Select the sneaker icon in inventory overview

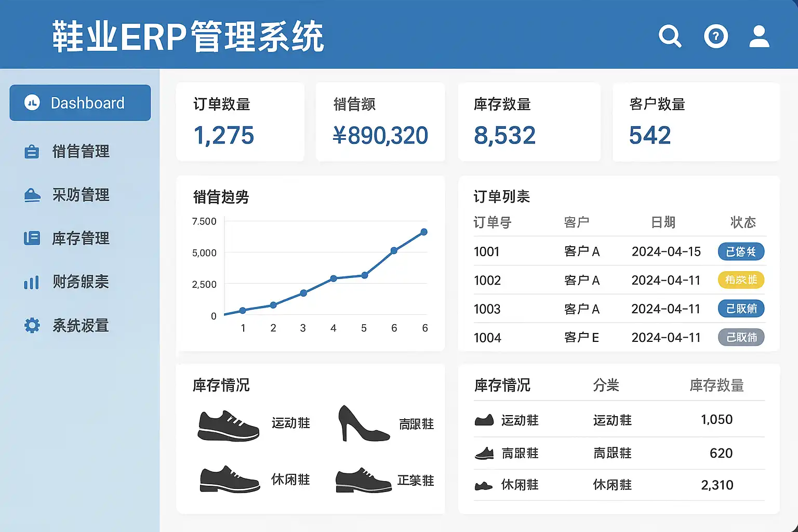tap(229, 425)
